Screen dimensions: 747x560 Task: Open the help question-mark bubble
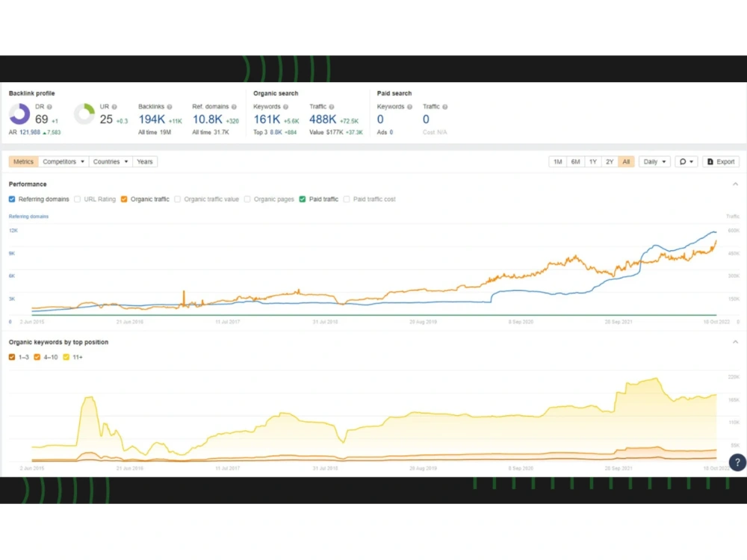tap(737, 462)
